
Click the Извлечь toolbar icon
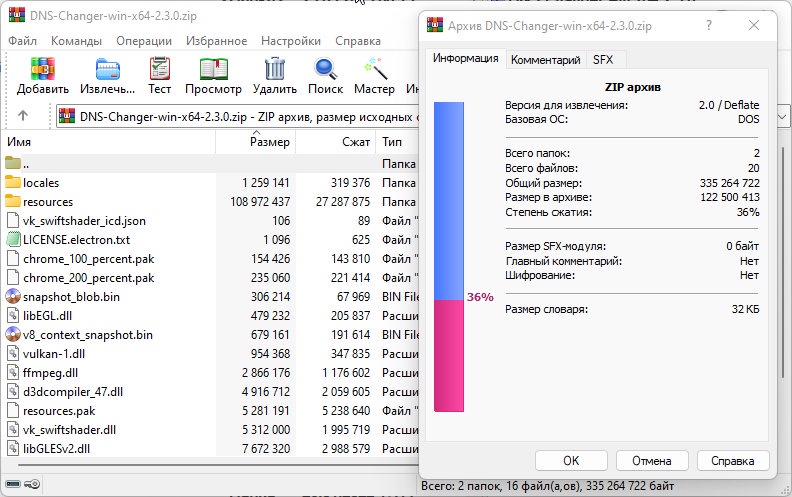click(x=108, y=69)
